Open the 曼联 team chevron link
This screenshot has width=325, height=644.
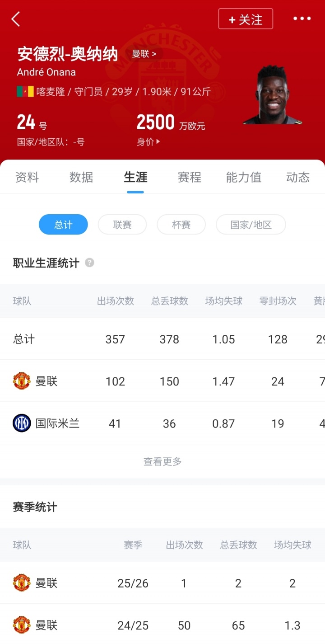(x=144, y=54)
